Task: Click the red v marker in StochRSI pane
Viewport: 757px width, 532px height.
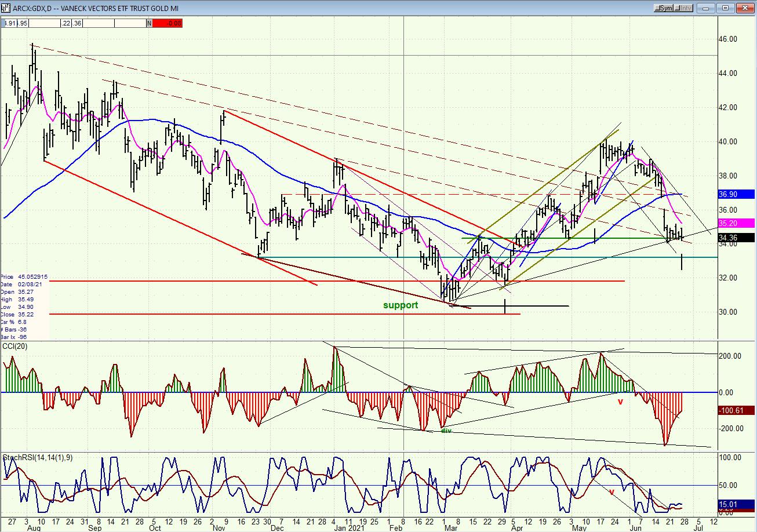Action: 611,491
